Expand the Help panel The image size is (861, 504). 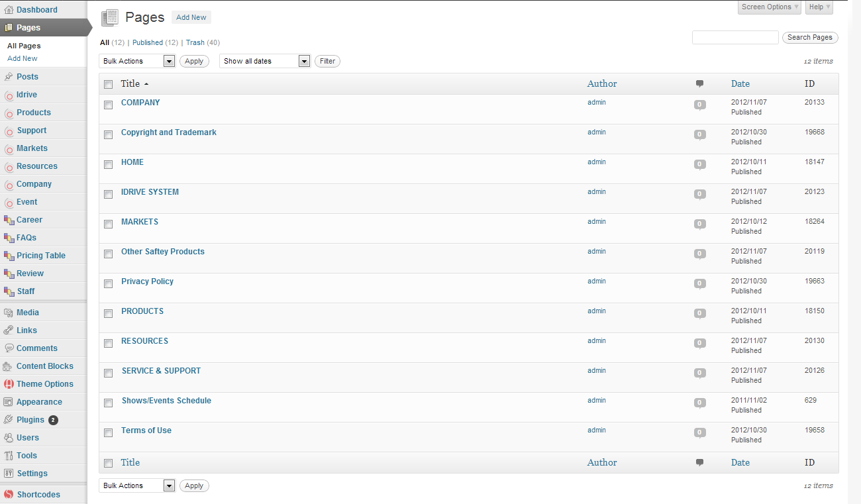point(819,7)
